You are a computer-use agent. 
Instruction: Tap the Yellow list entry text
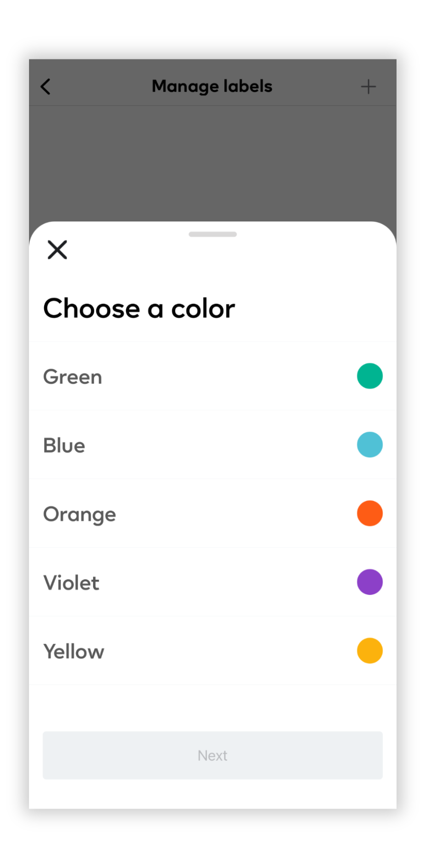click(74, 651)
